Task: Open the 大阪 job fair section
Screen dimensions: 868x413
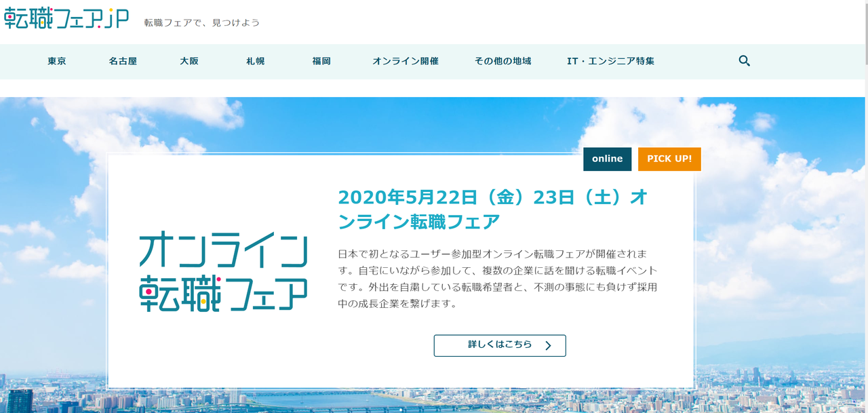Action: click(188, 60)
